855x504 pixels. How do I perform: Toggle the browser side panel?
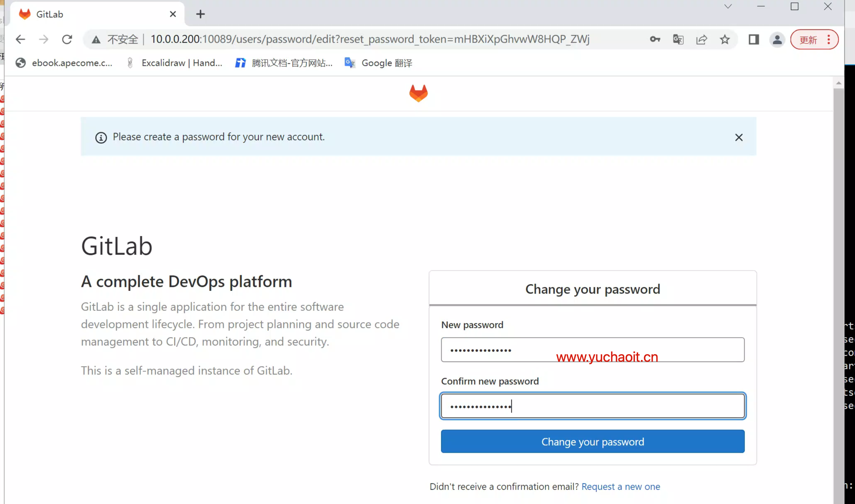pos(753,39)
